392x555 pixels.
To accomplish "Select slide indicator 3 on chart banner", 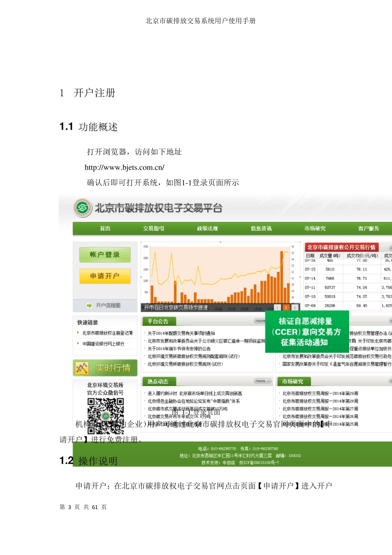I will (295, 308).
